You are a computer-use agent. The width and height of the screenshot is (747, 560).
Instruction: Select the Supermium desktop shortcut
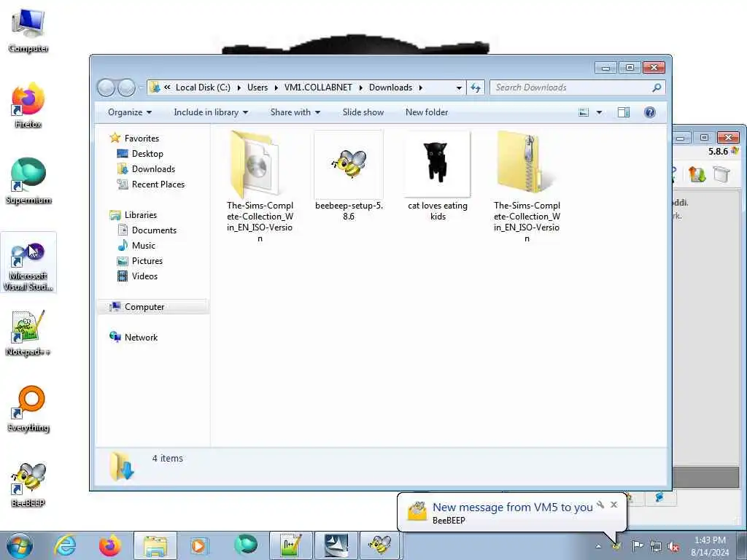(28, 181)
